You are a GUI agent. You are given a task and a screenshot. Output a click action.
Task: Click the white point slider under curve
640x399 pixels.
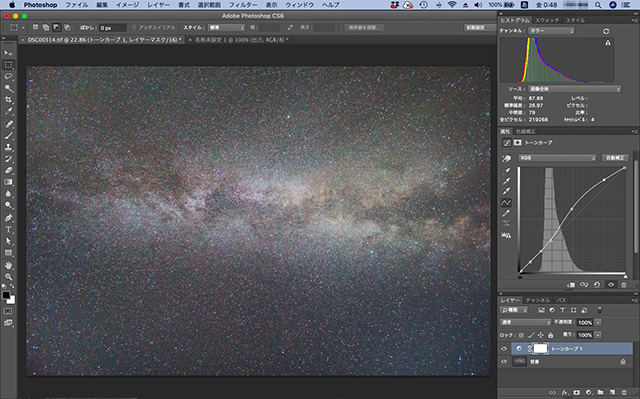point(625,277)
